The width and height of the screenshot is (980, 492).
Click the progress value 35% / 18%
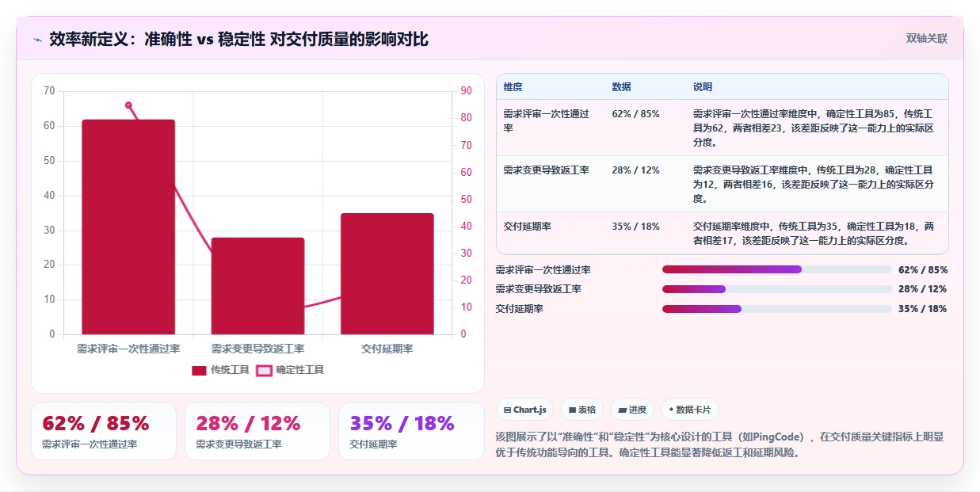pos(923,309)
